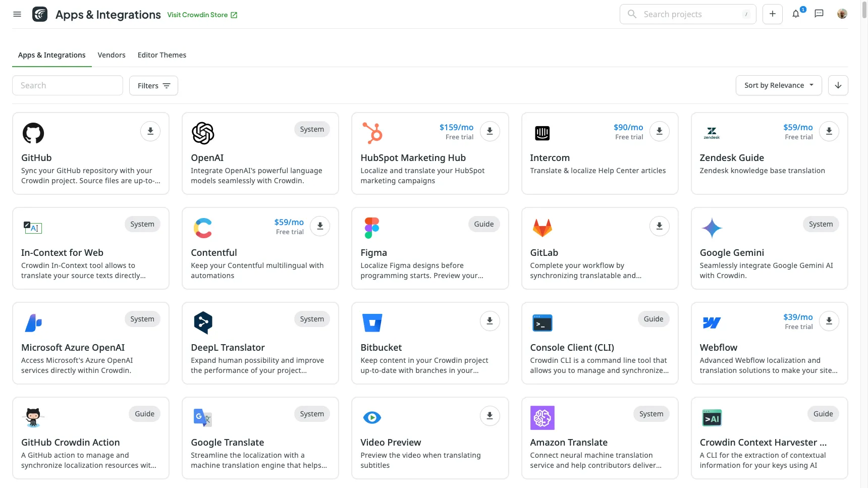Click the notifications bell icon
Screen dimensions: 868x488
(x=796, y=14)
